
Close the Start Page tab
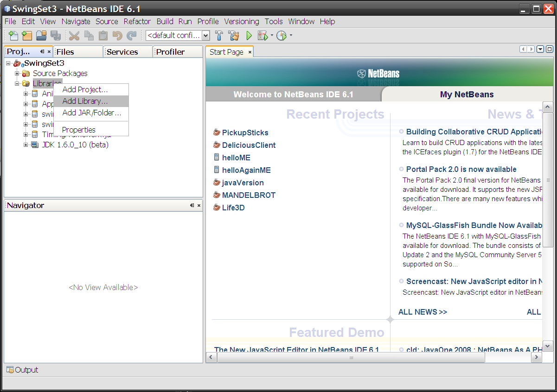(x=250, y=52)
